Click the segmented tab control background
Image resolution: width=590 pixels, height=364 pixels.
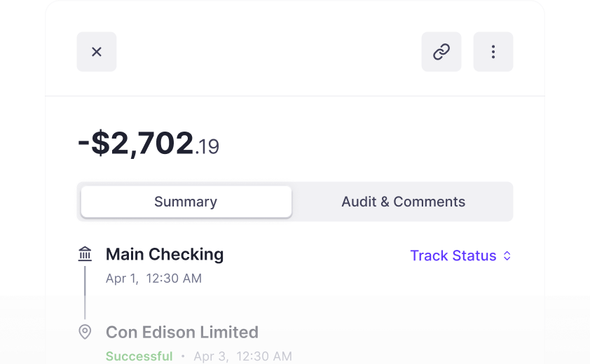click(x=295, y=202)
